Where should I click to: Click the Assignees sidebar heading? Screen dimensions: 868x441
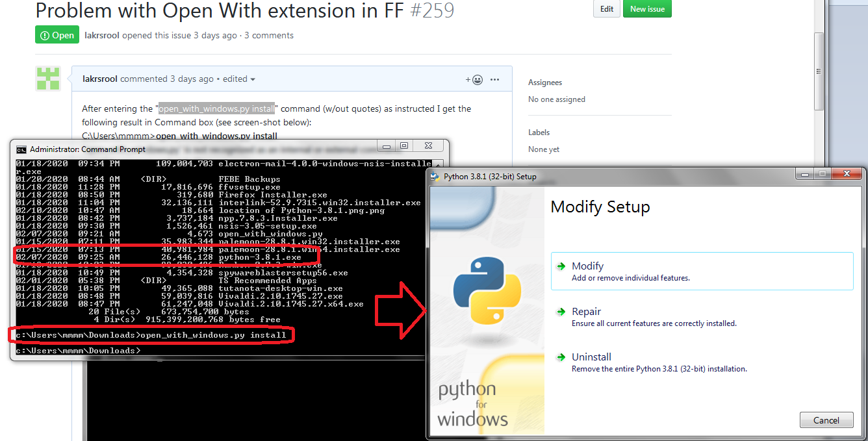[545, 82]
